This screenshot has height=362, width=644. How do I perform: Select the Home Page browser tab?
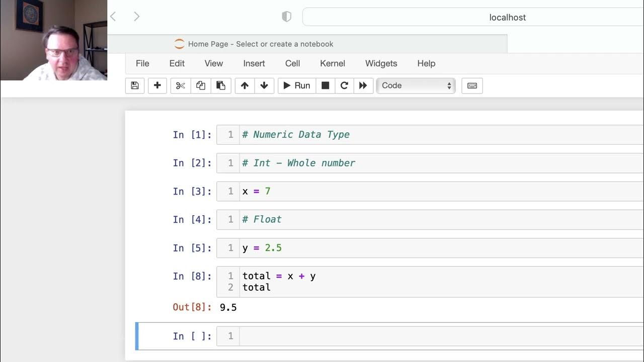point(260,44)
